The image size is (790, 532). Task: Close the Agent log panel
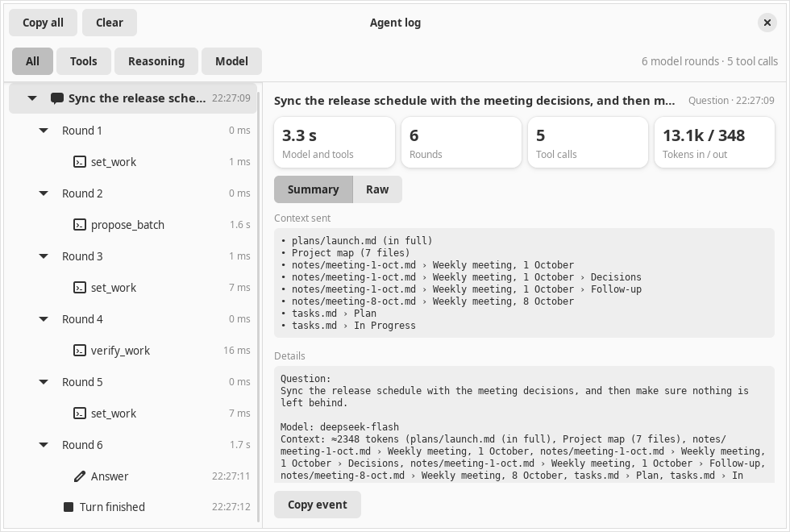coord(767,23)
